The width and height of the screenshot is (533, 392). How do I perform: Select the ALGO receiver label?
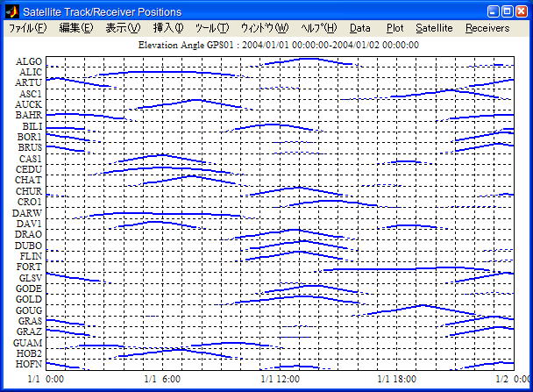pyautogui.click(x=28, y=61)
